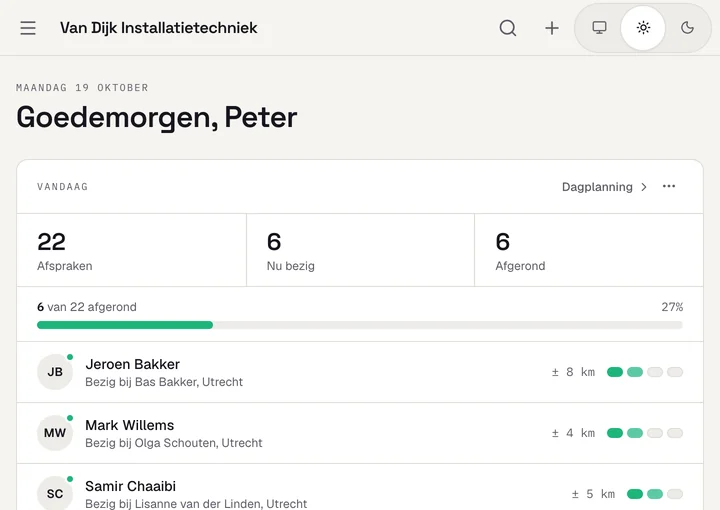Screen dimensions: 720x510
Task: Click the 'VANDAAG' section label
Action: tap(62, 187)
